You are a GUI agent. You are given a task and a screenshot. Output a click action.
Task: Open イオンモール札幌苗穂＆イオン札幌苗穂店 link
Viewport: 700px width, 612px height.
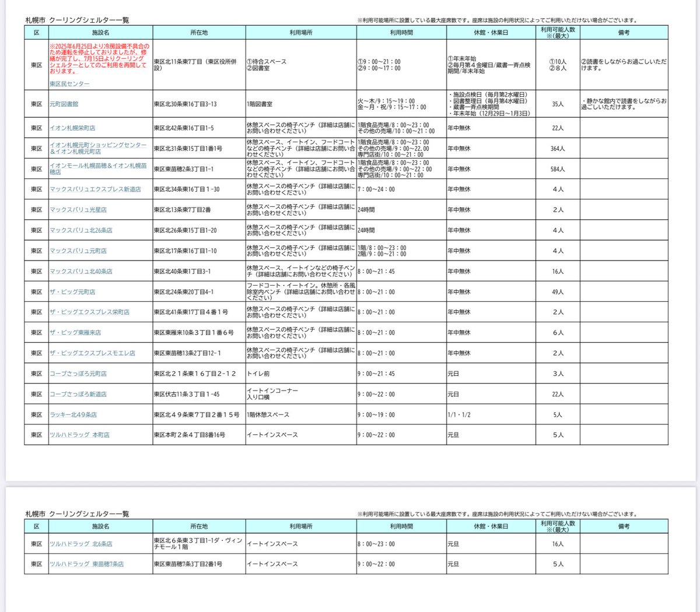(98, 168)
